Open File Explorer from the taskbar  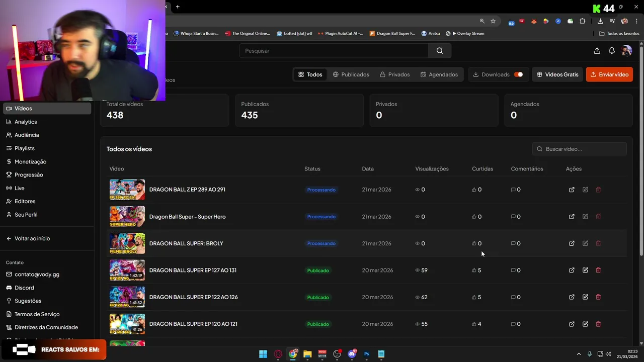click(307, 354)
